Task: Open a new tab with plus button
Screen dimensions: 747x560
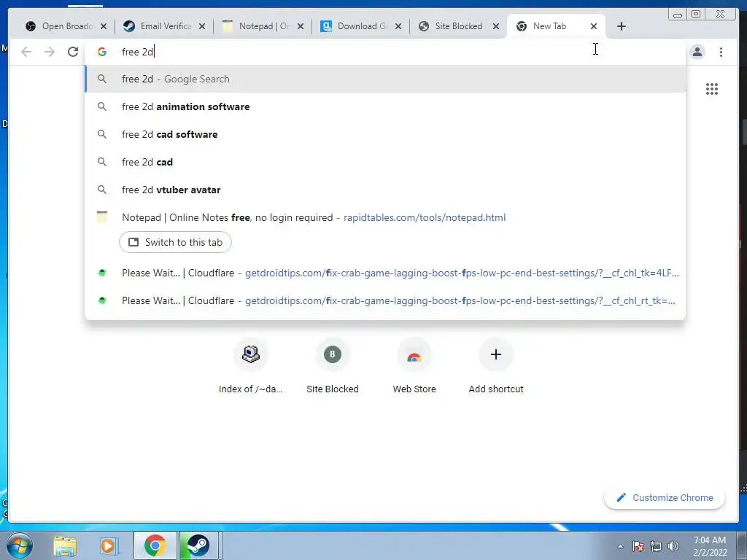Action: [x=622, y=26]
